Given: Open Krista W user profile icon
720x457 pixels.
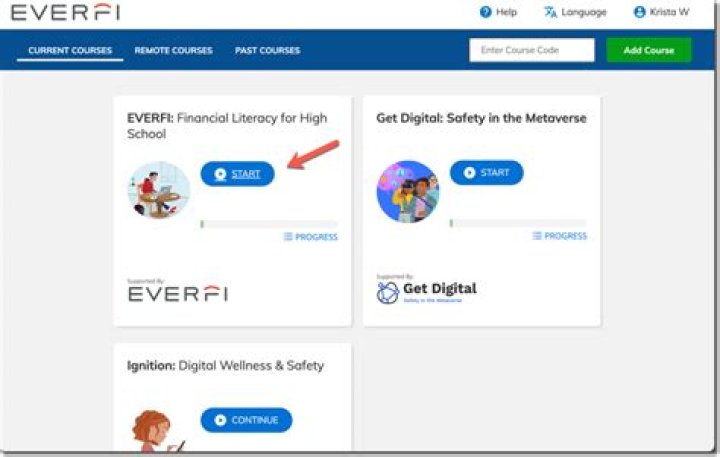Looking at the screenshot, I should click(639, 12).
